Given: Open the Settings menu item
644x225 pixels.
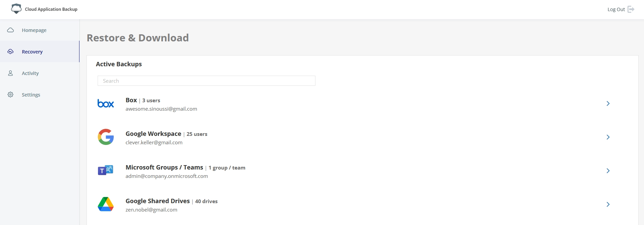Looking at the screenshot, I should point(31,95).
